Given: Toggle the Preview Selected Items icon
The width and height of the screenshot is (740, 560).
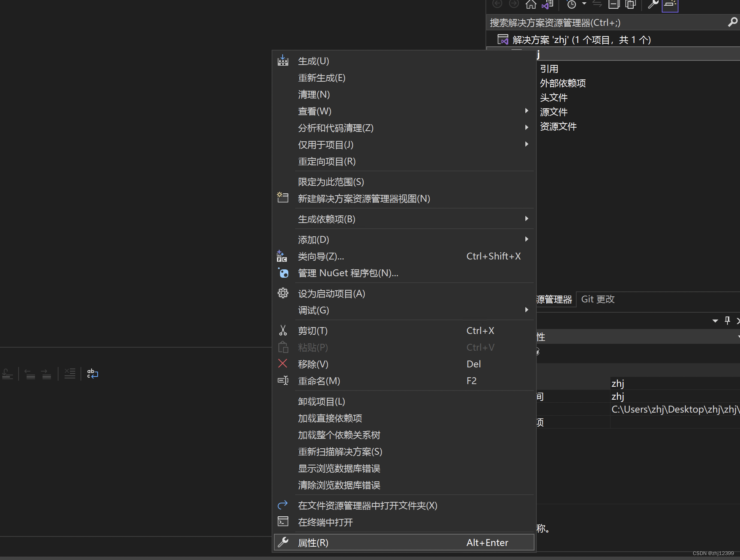Looking at the screenshot, I should (670, 5).
